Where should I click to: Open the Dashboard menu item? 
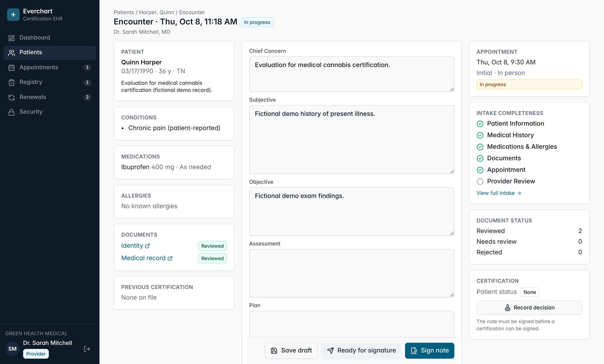(50, 38)
